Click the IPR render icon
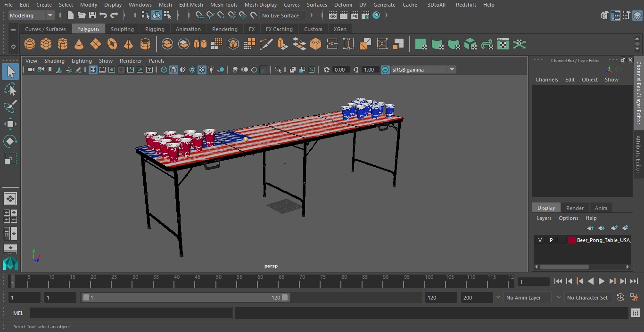Viewport: 644px width, 332px height. (x=355, y=16)
